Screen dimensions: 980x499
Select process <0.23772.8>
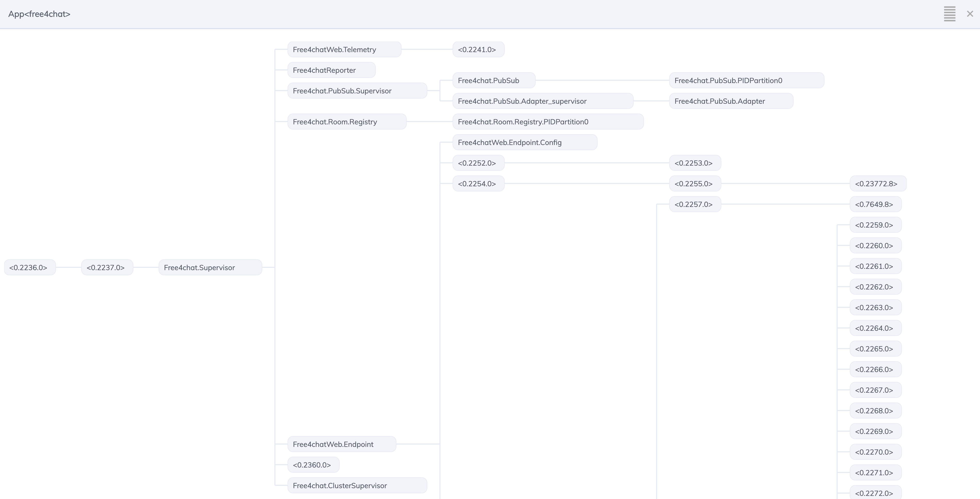point(878,184)
